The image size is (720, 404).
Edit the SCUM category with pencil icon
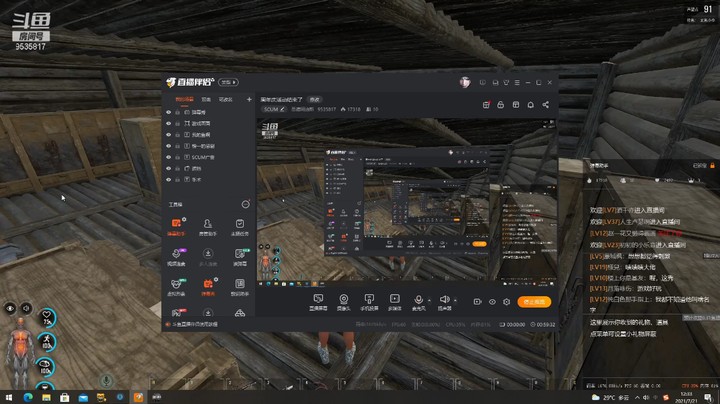(x=282, y=109)
